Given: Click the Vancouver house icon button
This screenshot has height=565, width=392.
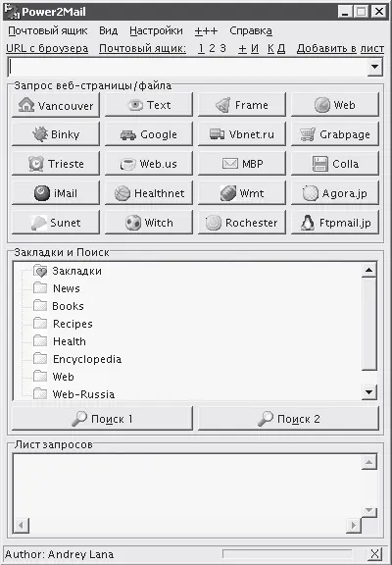Looking at the screenshot, I should point(56,105).
